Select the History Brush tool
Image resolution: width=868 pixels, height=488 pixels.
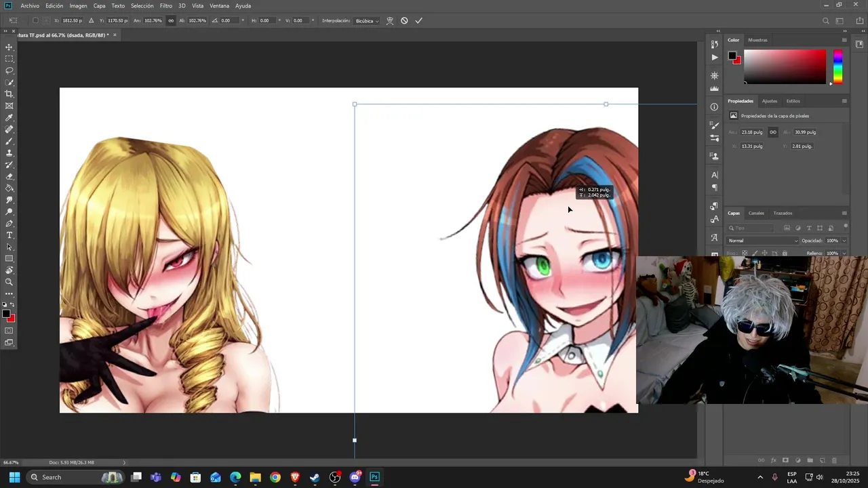9,165
